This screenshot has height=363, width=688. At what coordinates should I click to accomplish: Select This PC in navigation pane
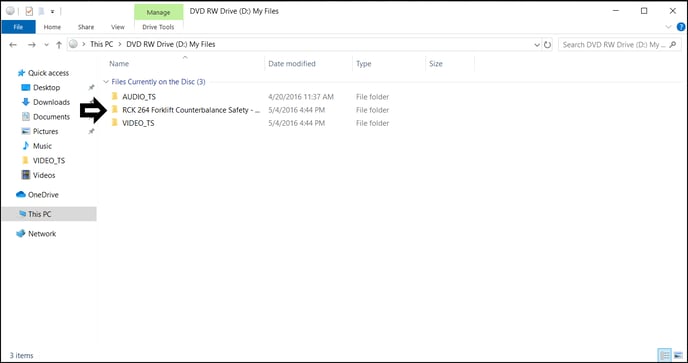click(x=39, y=214)
